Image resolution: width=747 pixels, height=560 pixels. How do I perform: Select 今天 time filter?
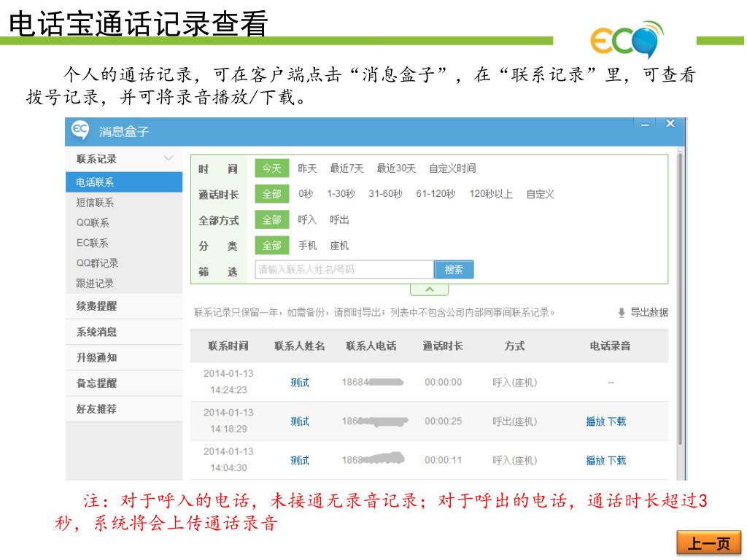(x=271, y=168)
